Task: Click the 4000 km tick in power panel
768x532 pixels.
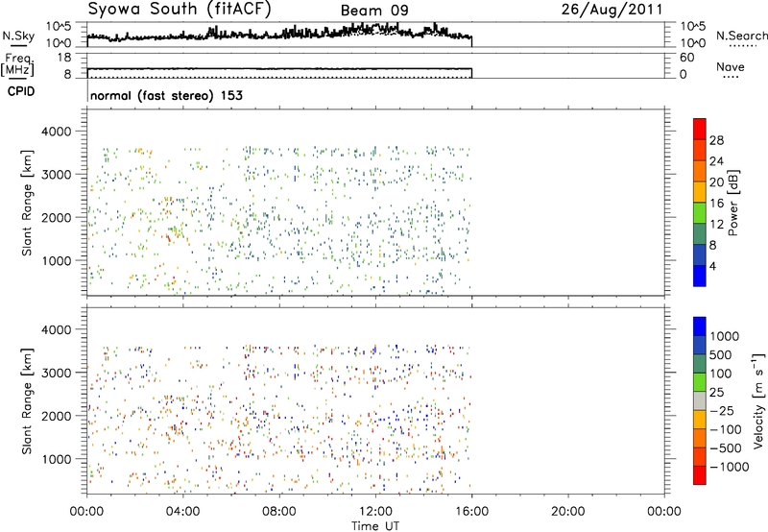Action: click(57, 132)
